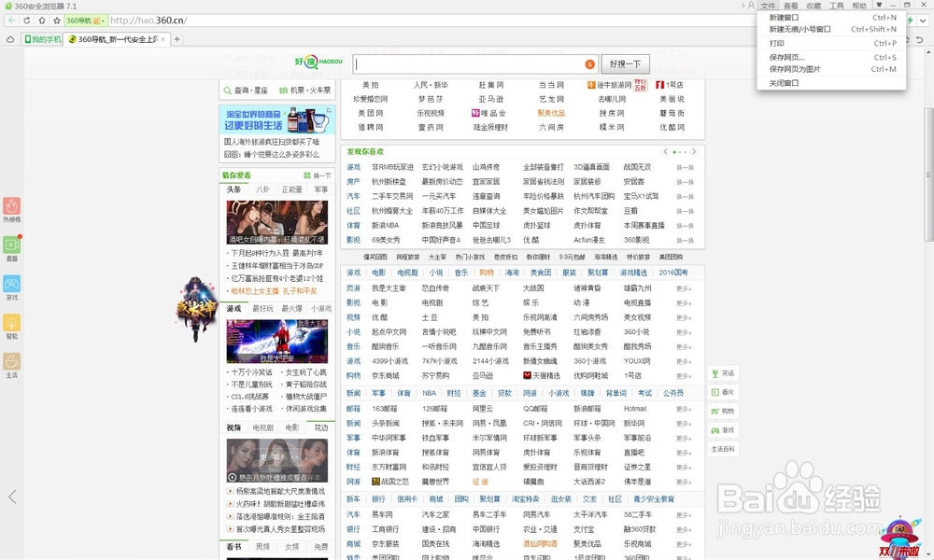Close the 360导航 tab
The width and height of the screenshot is (934, 560).
tap(163, 39)
